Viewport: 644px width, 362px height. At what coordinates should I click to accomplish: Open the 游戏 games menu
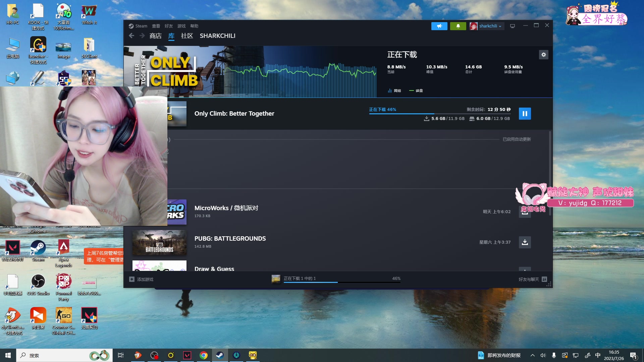pos(181,26)
